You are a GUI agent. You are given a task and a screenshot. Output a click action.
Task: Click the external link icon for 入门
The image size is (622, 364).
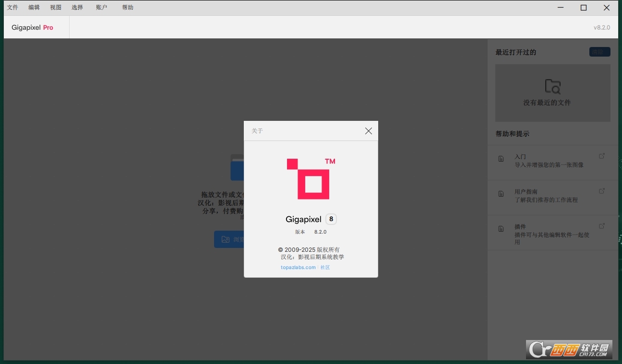[602, 156]
